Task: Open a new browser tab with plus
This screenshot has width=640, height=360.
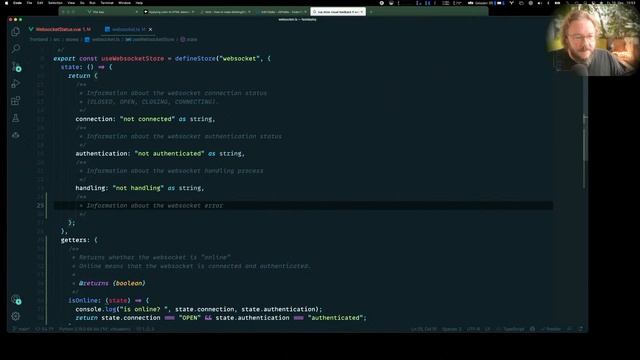Action: point(371,12)
